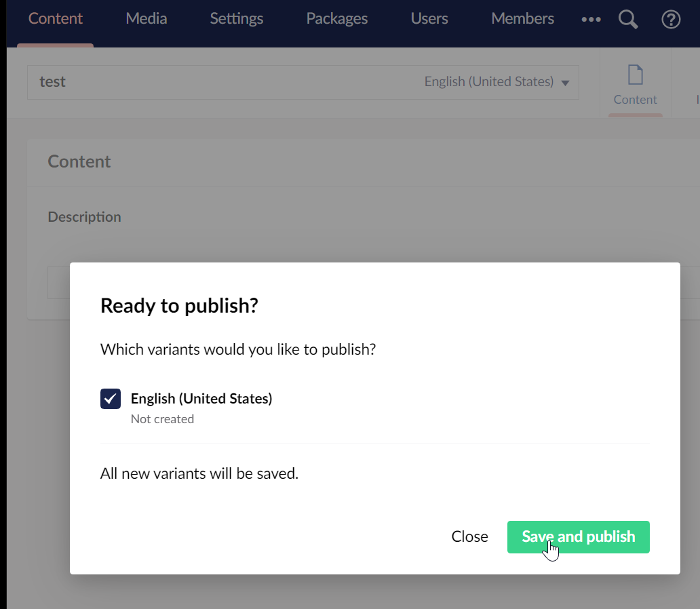
Task: Open the Users section
Action: coord(429,19)
